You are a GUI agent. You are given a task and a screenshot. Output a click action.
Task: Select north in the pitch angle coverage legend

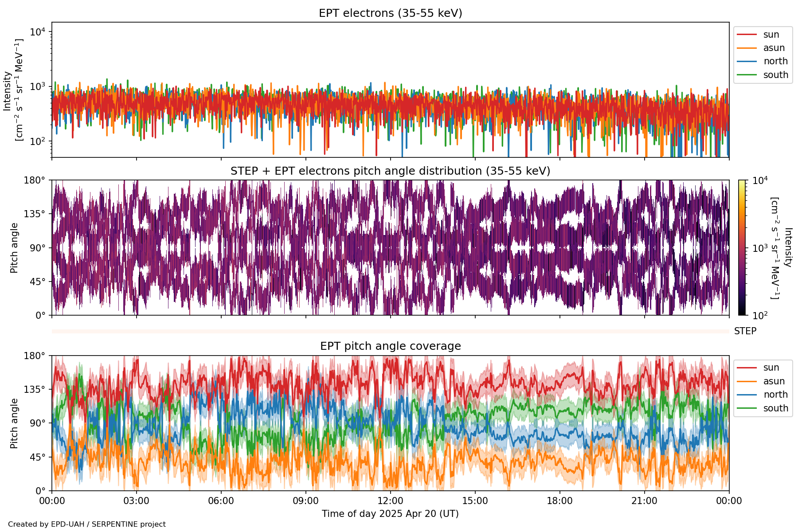point(775,395)
